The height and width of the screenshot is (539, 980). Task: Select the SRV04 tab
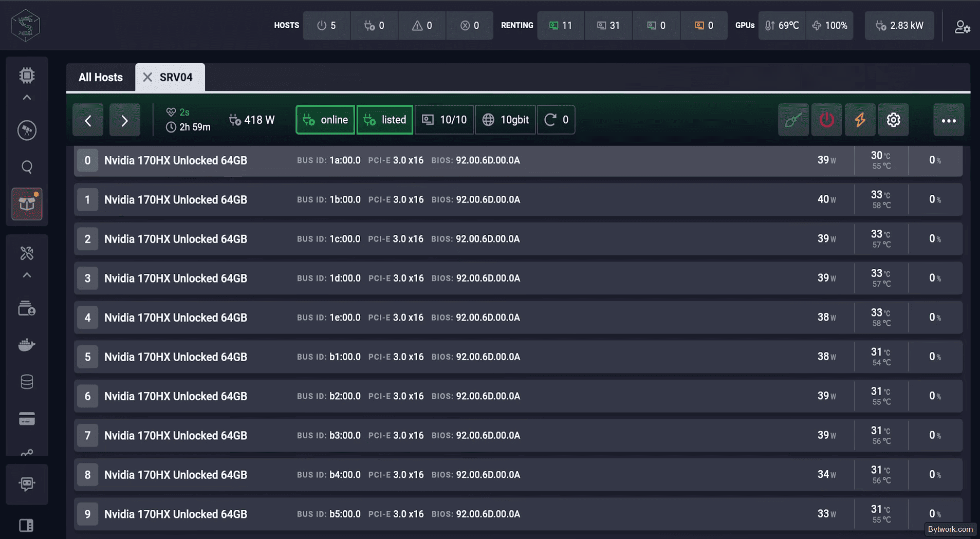tap(176, 77)
